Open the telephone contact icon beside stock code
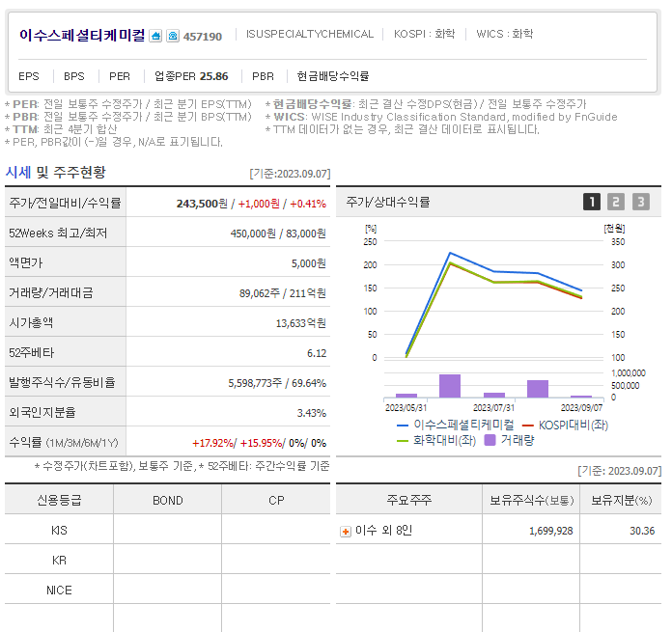Image resolution: width=672 pixels, height=632 pixels. coord(173,36)
